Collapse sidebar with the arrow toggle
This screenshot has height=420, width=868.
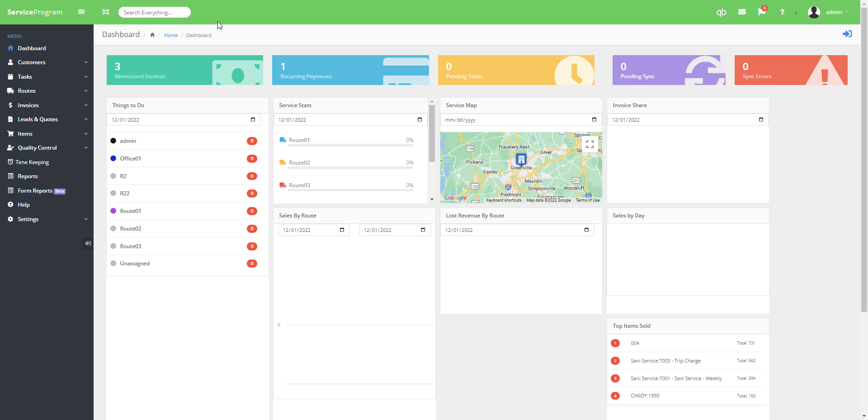tap(88, 243)
